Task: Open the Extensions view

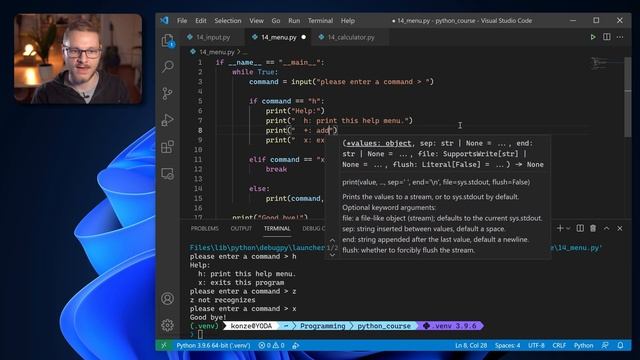Action: [x=167, y=147]
